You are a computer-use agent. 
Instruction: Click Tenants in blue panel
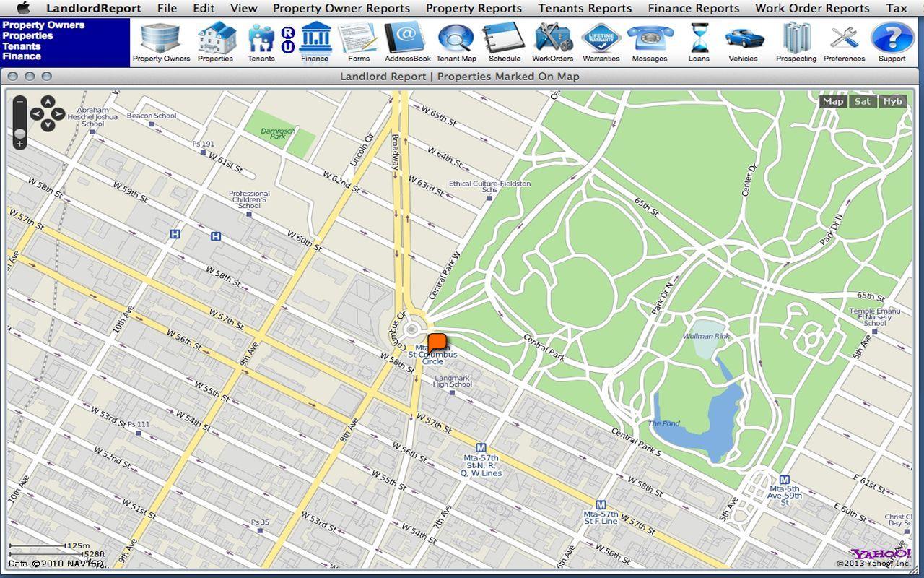(x=22, y=46)
